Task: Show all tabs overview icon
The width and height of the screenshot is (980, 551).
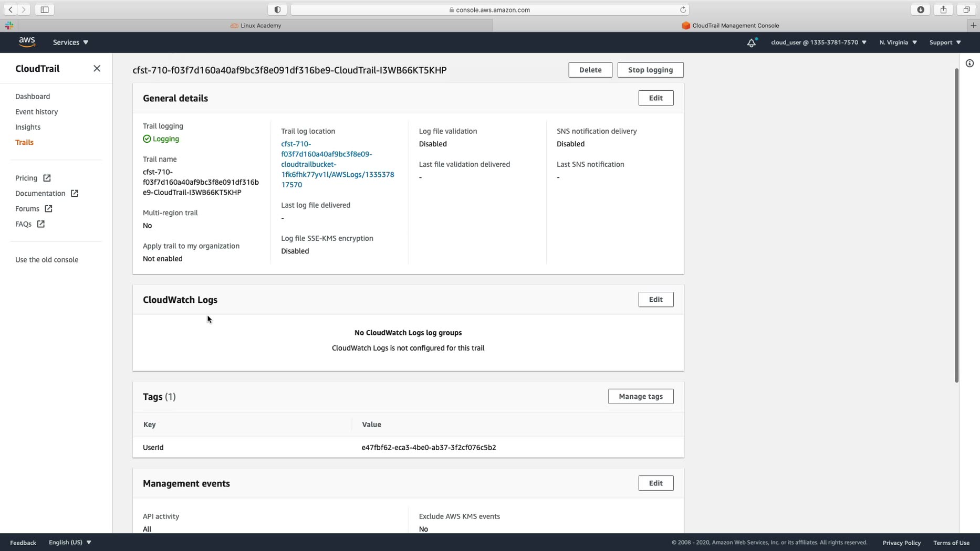Action: [966, 9]
